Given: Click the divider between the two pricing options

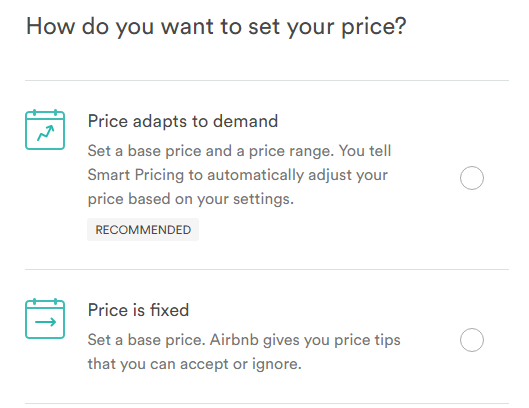Looking at the screenshot, I should click(x=267, y=269).
